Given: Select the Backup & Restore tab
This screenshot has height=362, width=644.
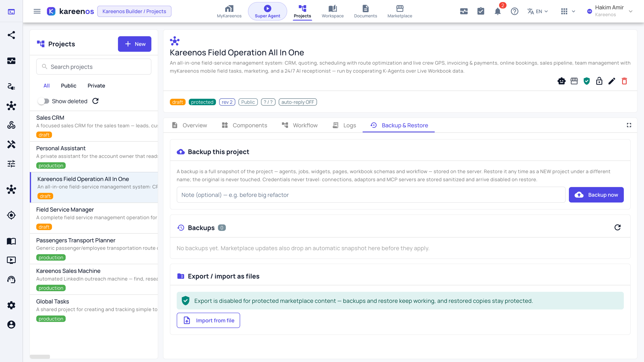Looking at the screenshot, I should tap(399, 125).
